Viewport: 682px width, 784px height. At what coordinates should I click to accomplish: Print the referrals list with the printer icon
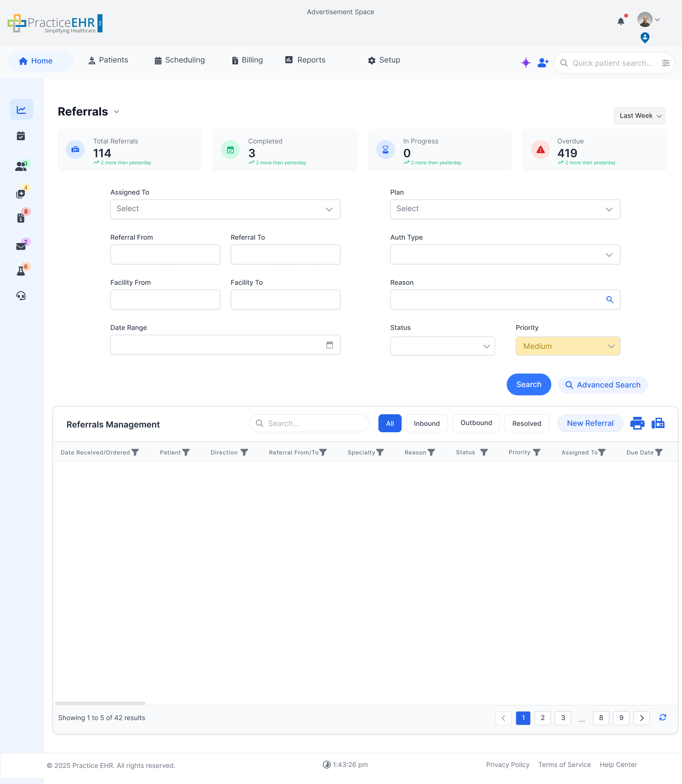tap(637, 423)
